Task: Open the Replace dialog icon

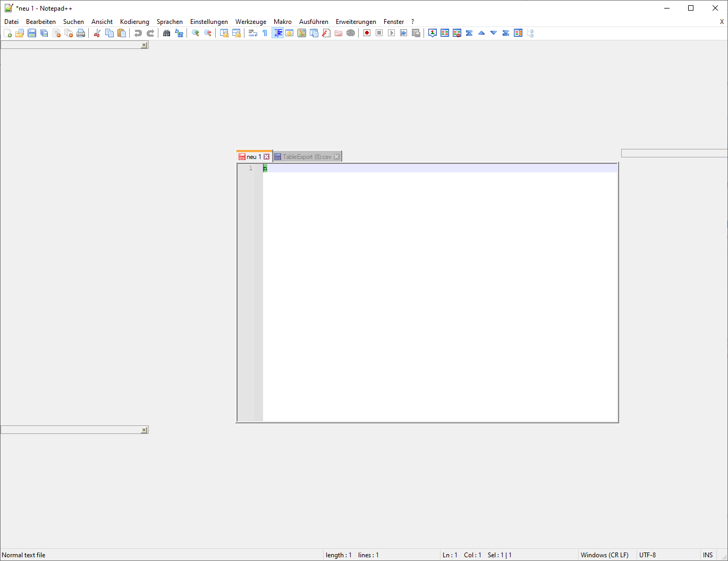Action: (179, 33)
